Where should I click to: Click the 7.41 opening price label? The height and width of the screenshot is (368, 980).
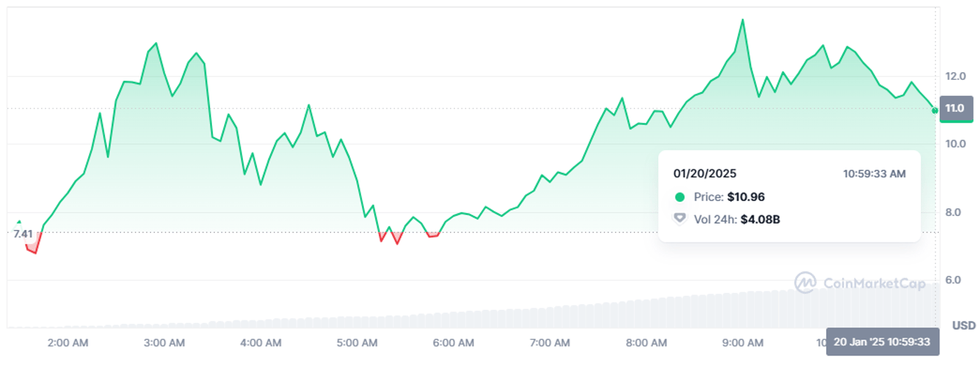click(23, 233)
